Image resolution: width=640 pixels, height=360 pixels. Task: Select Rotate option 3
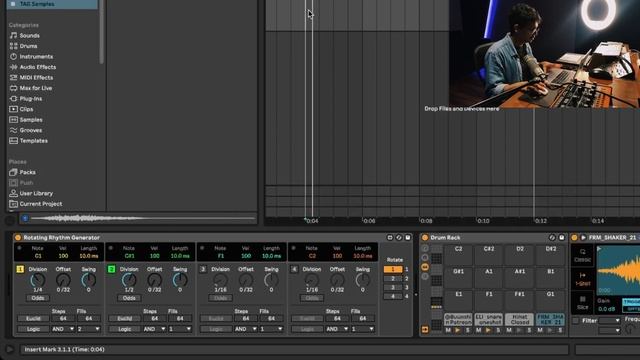pos(393,287)
